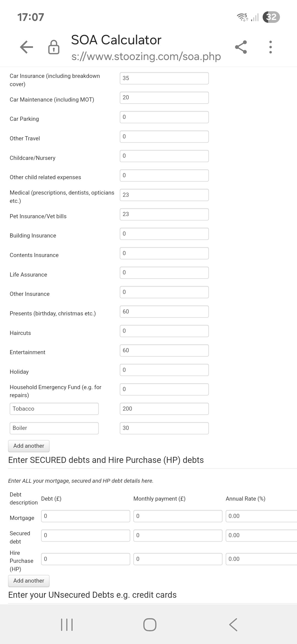Tap the Android navigation back icon

[233, 624]
